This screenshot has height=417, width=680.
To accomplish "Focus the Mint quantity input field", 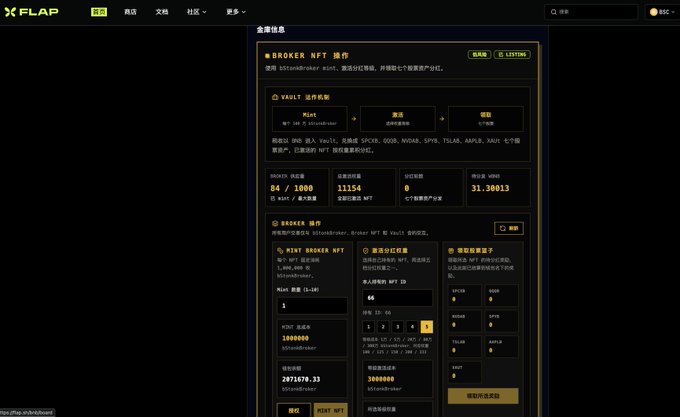I will coord(312,306).
